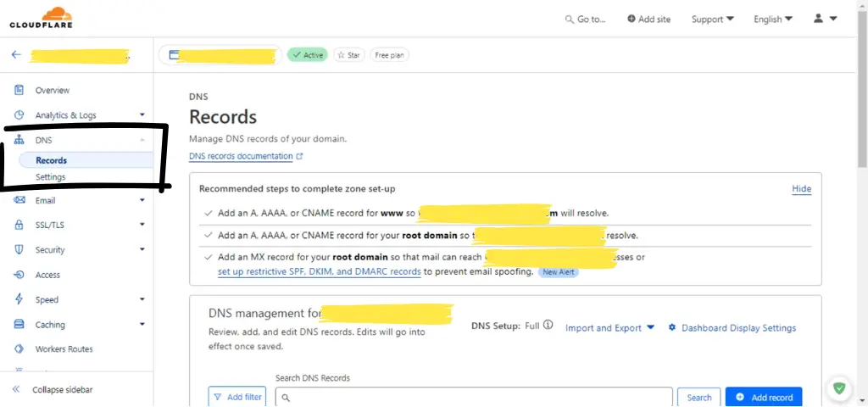
Task: Click the Collapse sidebar double-arrow icon
Action: coord(16,389)
